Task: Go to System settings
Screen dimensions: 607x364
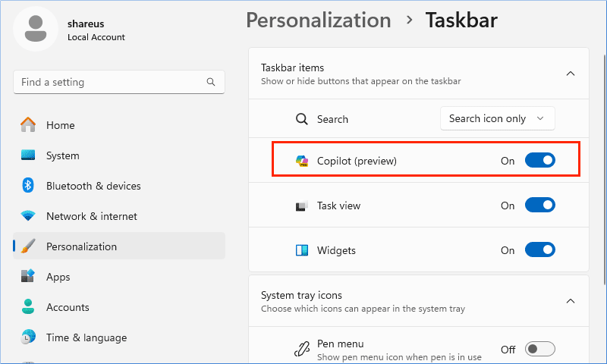Action: [x=119, y=155]
